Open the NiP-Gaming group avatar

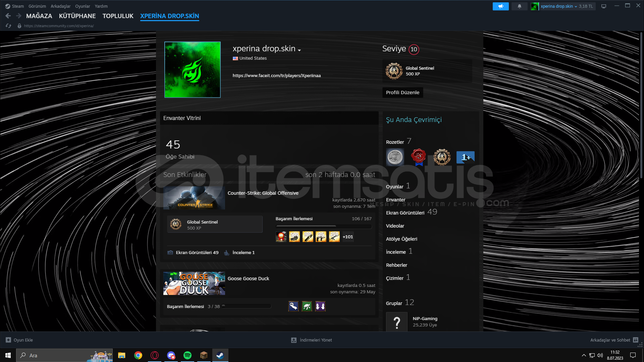pyautogui.click(x=396, y=322)
